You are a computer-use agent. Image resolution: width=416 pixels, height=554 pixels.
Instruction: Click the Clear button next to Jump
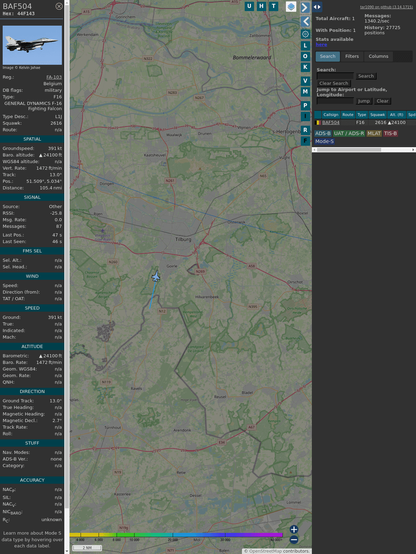(382, 101)
